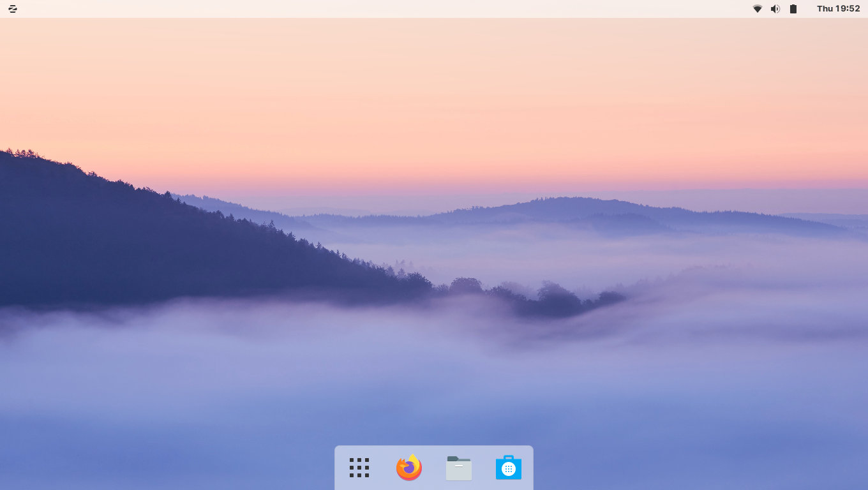
Task: Expand network options from the Wi-Fi indicator
Action: [x=757, y=9]
